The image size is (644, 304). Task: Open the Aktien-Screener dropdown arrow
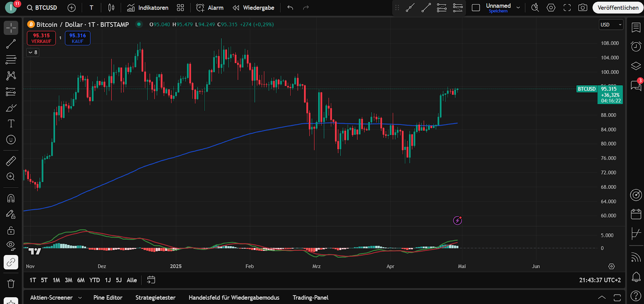(x=80, y=298)
